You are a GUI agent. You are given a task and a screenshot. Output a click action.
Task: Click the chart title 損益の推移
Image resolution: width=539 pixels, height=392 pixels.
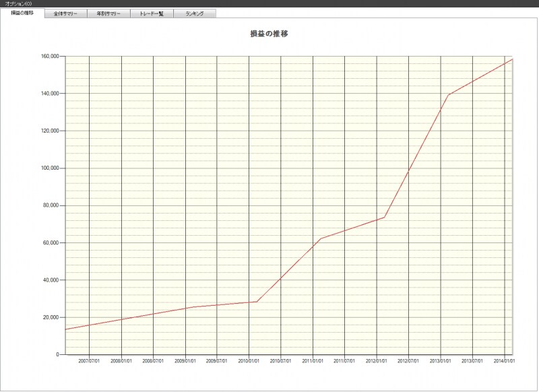(269, 33)
